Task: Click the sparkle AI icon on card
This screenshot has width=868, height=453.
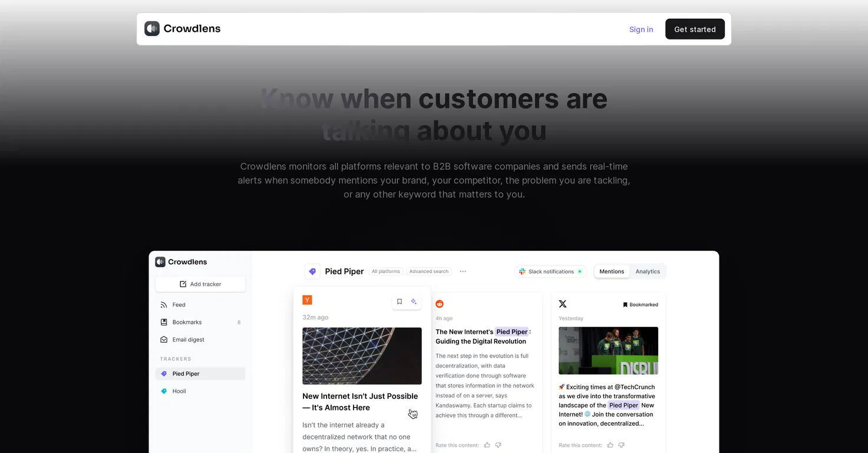Action: (x=414, y=301)
